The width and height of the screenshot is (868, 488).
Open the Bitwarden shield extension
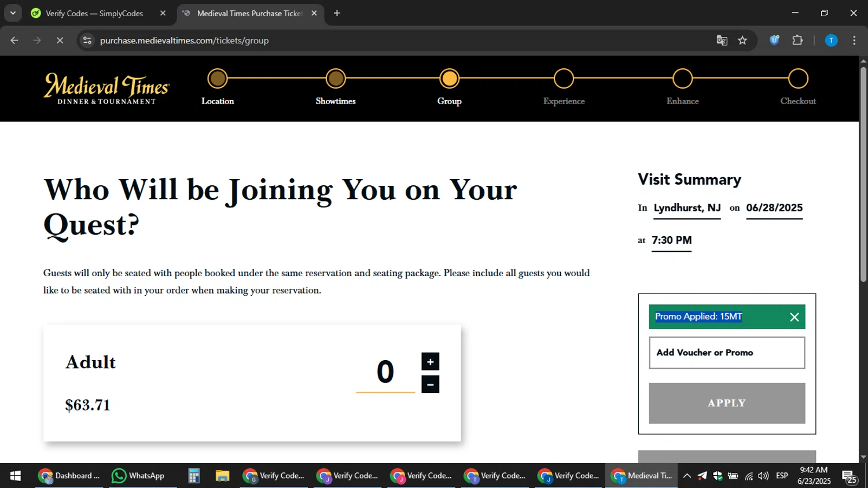point(774,41)
